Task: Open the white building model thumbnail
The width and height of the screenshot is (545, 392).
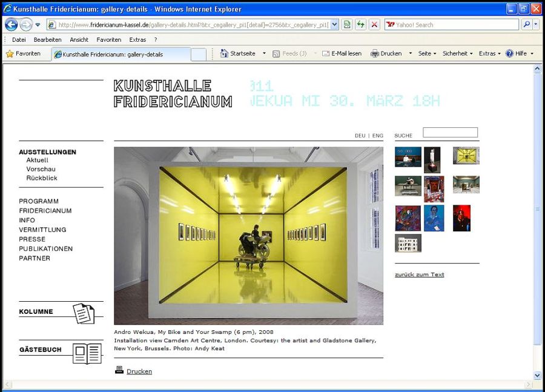Action: pos(408,243)
